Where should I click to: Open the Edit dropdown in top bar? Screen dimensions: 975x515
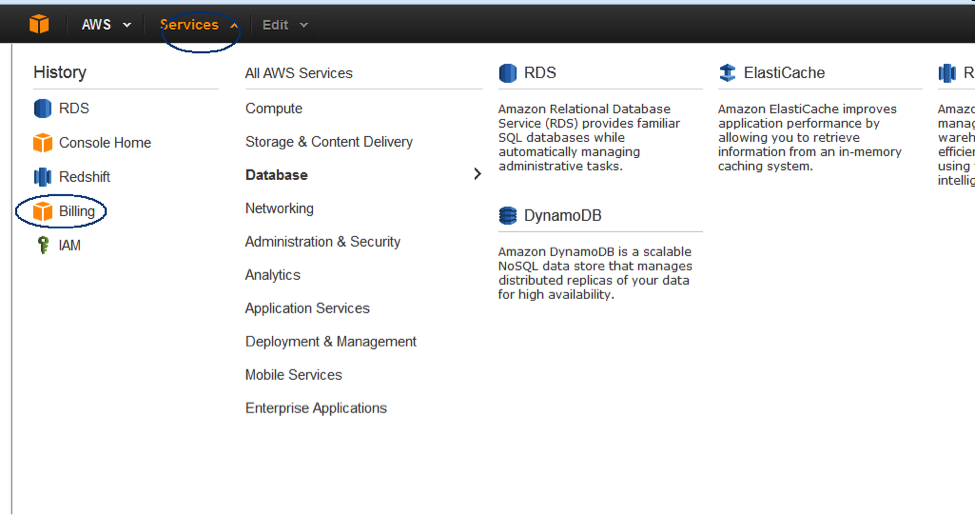285,25
